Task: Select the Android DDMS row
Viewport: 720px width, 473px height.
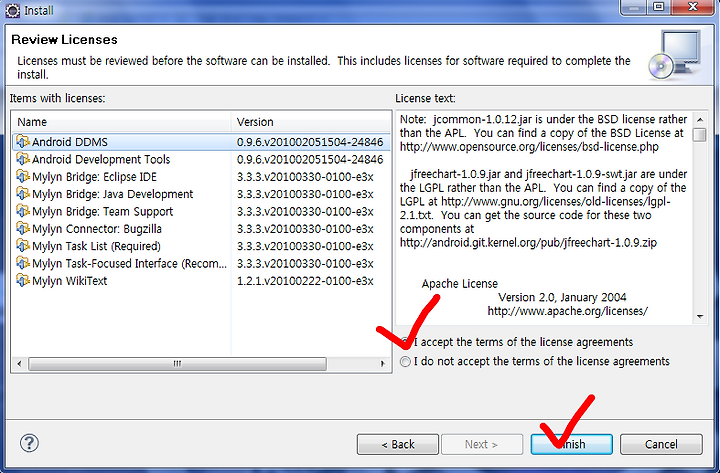Action: (201, 142)
